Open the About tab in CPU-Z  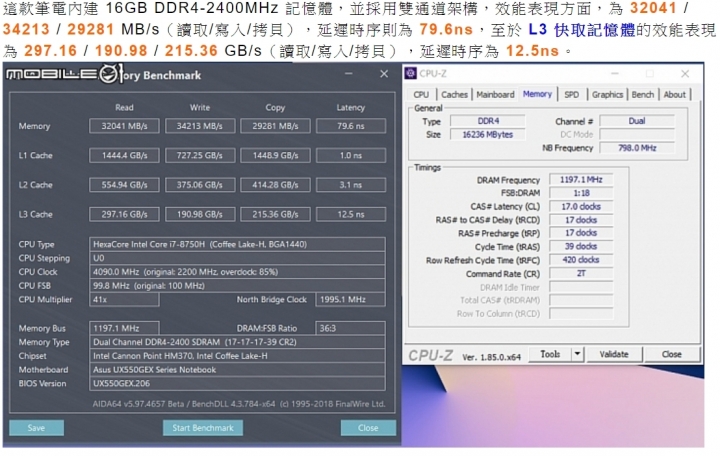(674, 95)
